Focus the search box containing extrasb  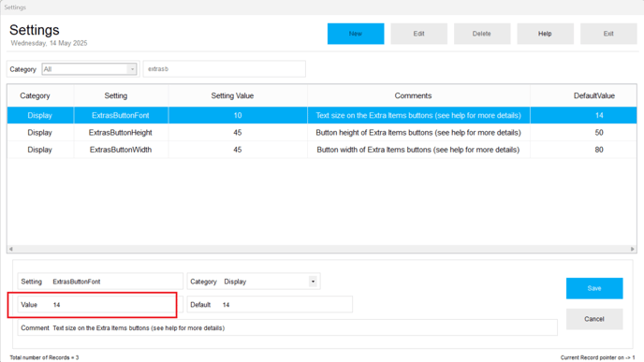pyautogui.click(x=225, y=69)
